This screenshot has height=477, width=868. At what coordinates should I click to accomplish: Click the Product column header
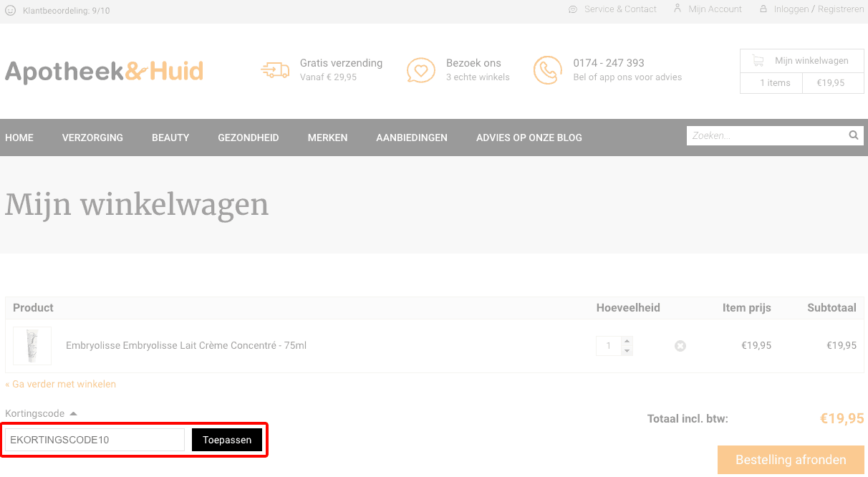click(33, 308)
